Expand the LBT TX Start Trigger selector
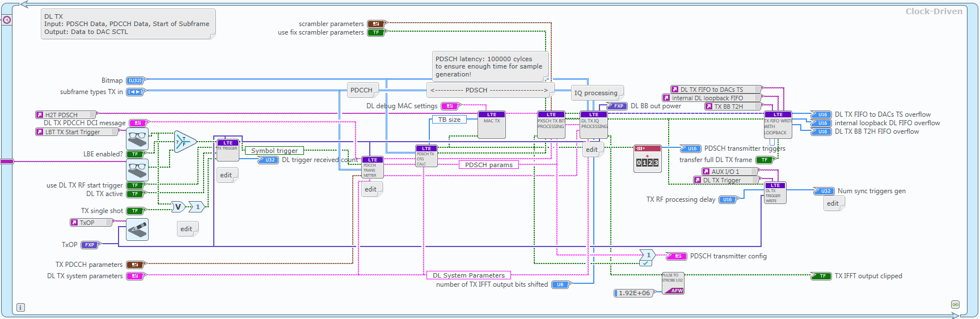The width and height of the screenshot is (980, 319). [78, 132]
